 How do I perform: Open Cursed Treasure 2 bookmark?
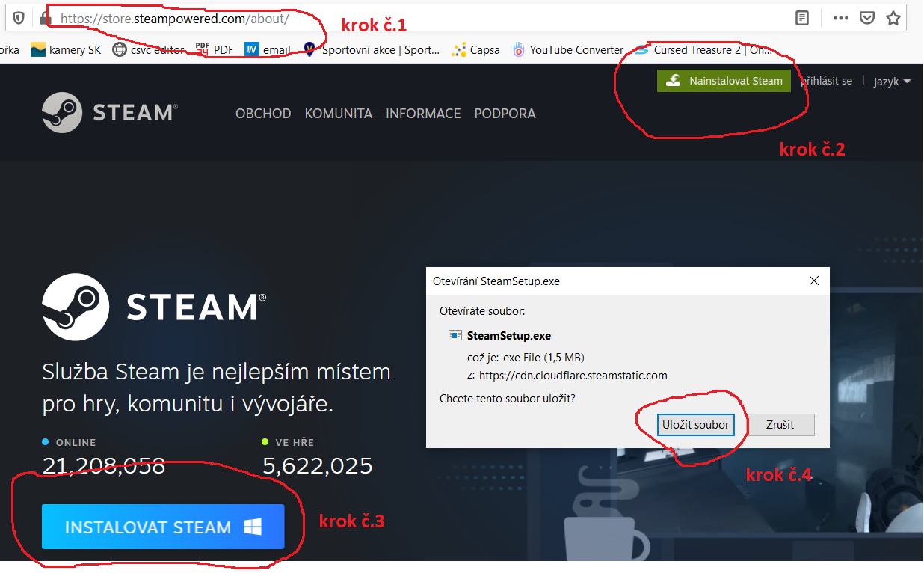coord(703,50)
